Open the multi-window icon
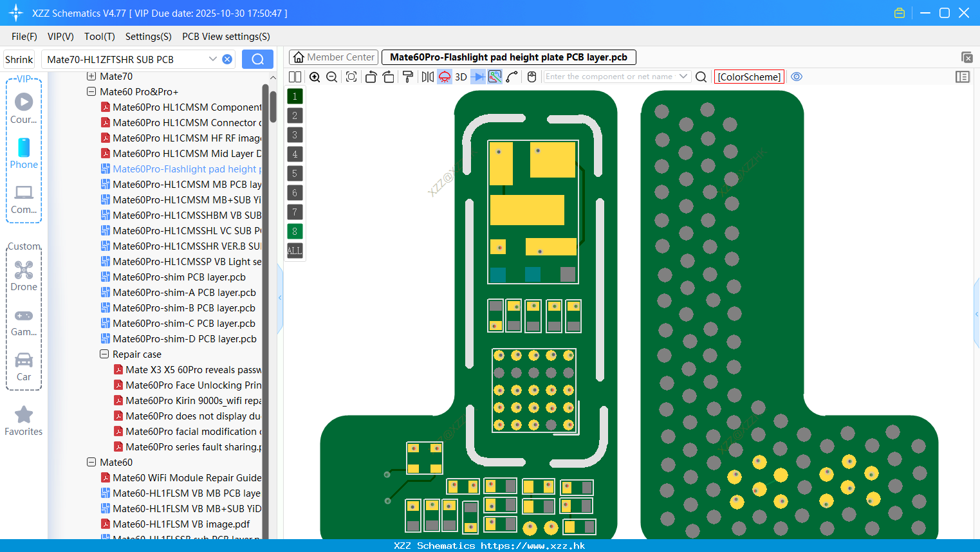 pyautogui.click(x=966, y=57)
